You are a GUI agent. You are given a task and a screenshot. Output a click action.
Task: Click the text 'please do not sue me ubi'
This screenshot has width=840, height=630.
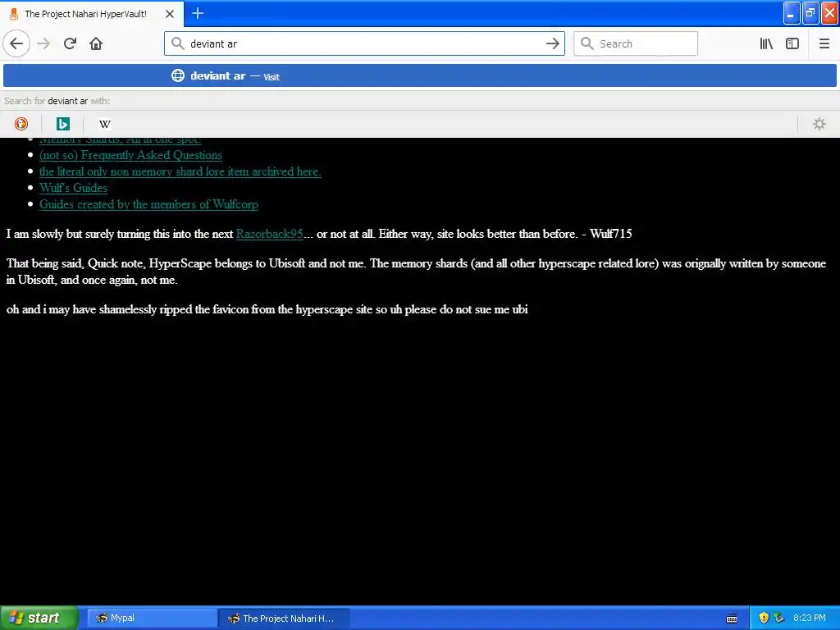point(466,309)
